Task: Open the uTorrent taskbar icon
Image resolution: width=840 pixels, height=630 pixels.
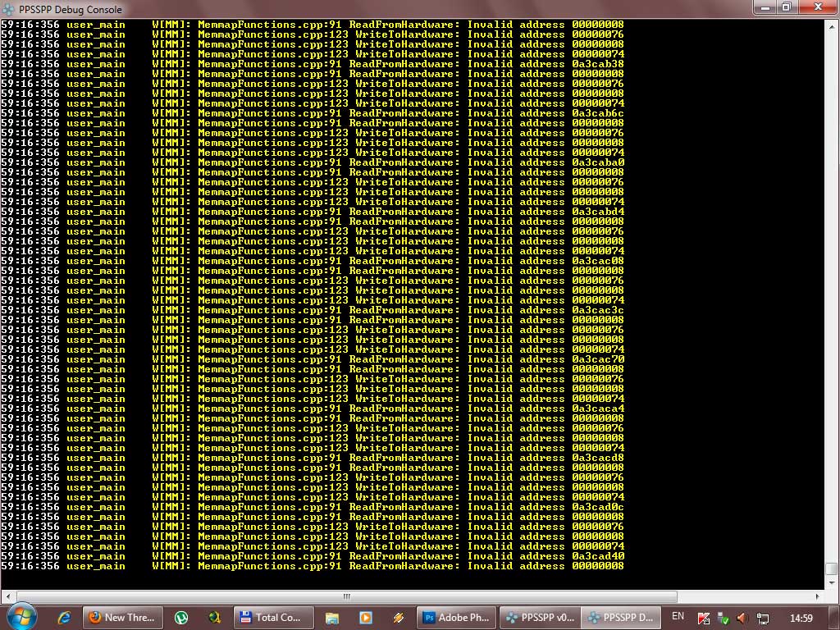Action: 181,618
